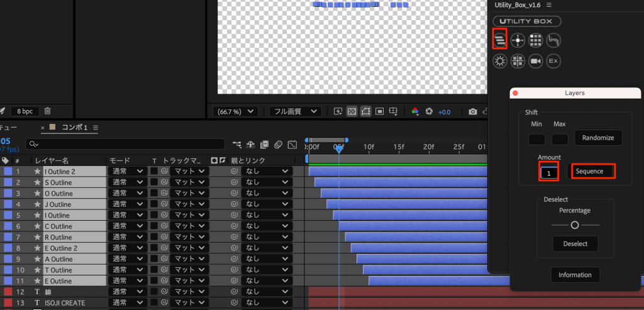
Task: Adjust the Deselect Percentage slider handle
Action: pyautogui.click(x=575, y=224)
